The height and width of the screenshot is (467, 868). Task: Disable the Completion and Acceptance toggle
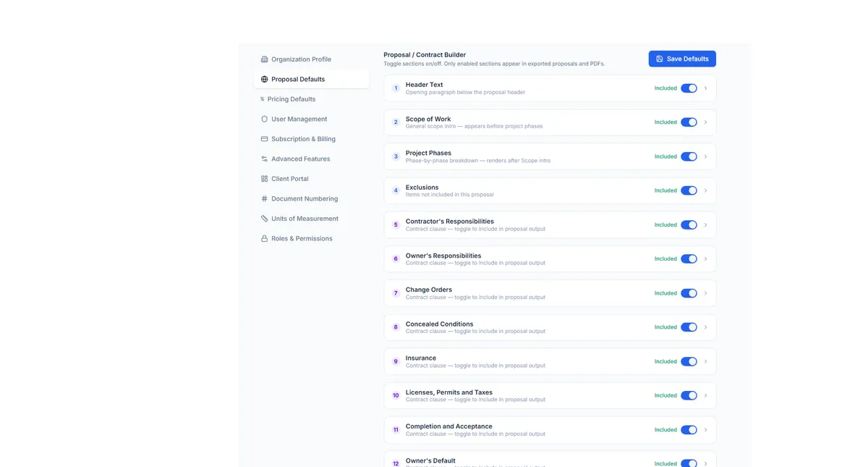(x=689, y=430)
